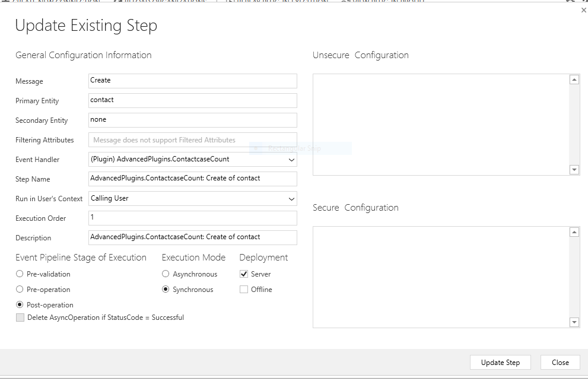Set Execution Mode to Asynchronous
This screenshot has height=381, width=588.
click(x=166, y=274)
